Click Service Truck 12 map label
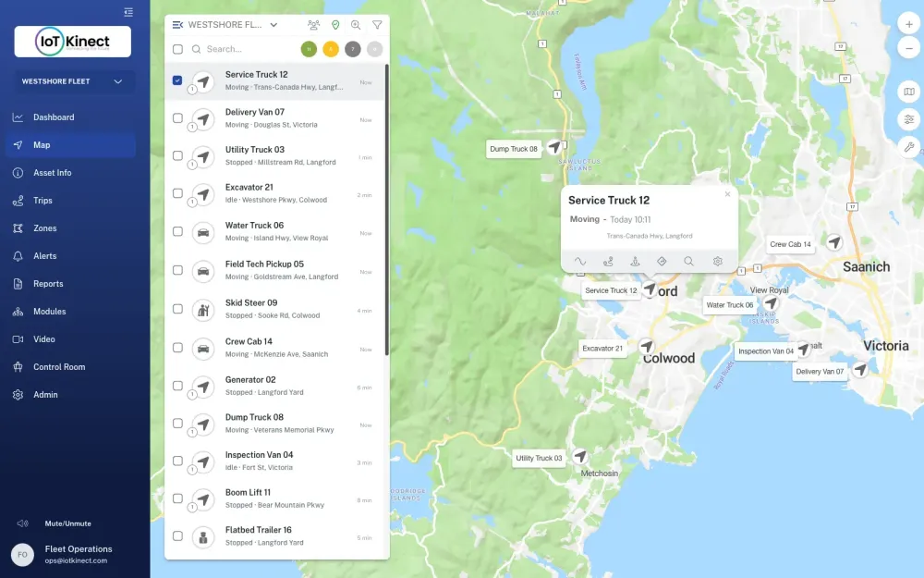Viewport: 924px width, 578px height. coord(611,290)
